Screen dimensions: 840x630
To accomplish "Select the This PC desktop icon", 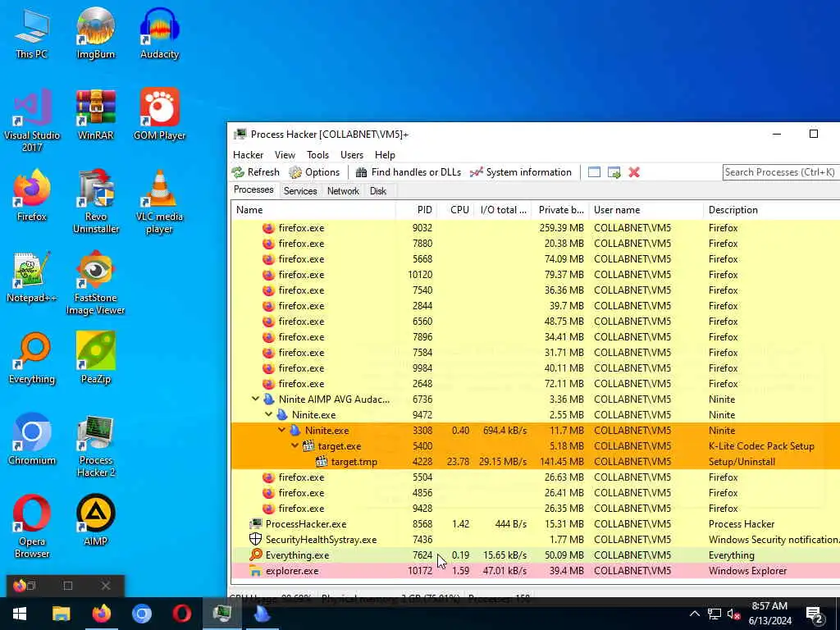I will point(32,33).
